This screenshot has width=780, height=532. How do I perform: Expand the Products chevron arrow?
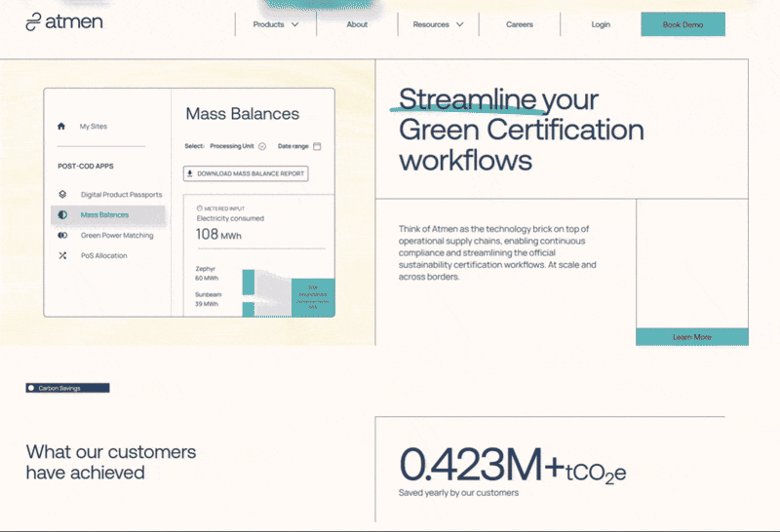pos(295,24)
